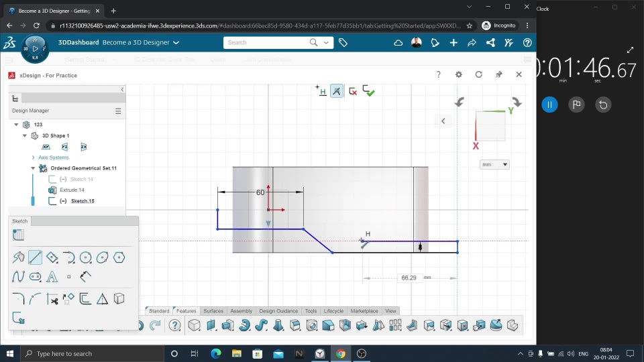Switch to the Assembly tab
The image size is (644, 362).
[241, 310]
